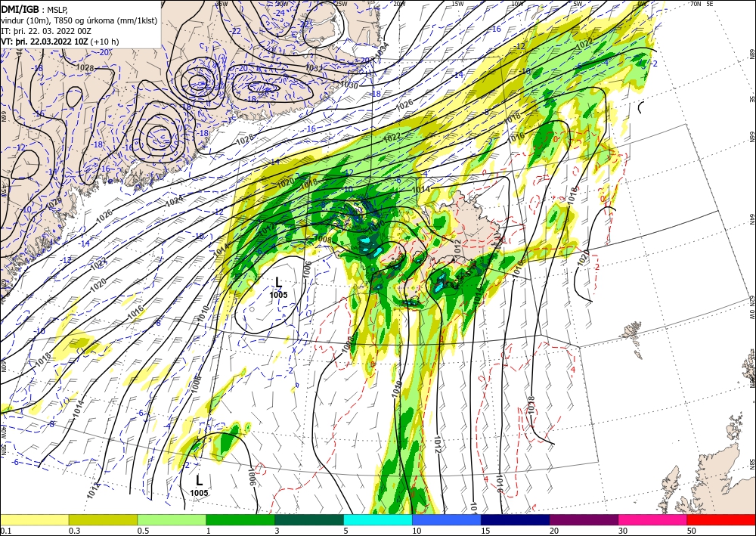756x536 pixels.
Task: Click the '10W' longitude label at top
Action: pos(517,4)
